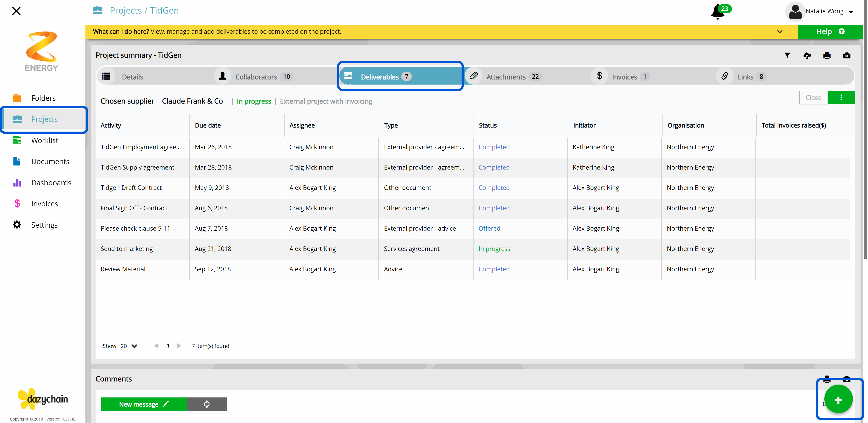Click the TidGen breadcrumb link
868x423 pixels.
tap(164, 10)
